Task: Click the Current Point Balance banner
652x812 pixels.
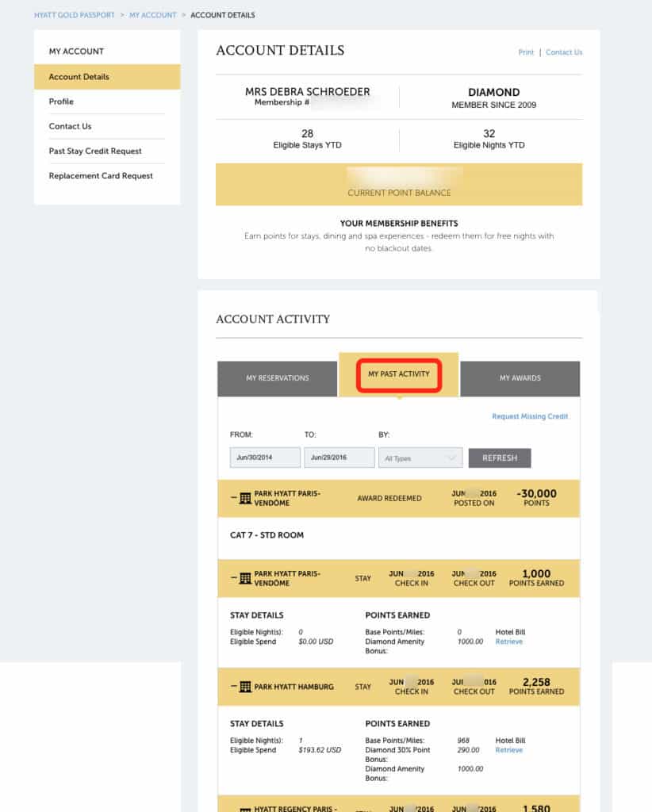Action: [x=399, y=184]
